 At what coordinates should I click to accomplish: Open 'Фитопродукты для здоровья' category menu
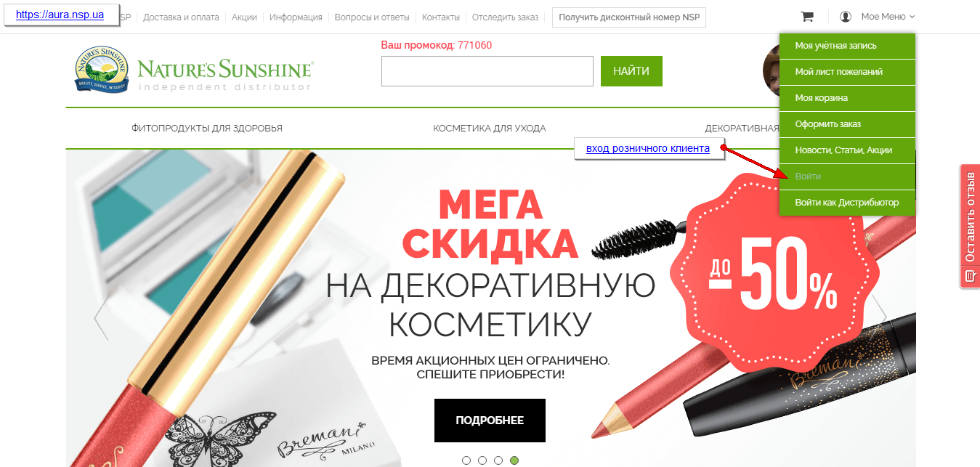click(x=207, y=129)
